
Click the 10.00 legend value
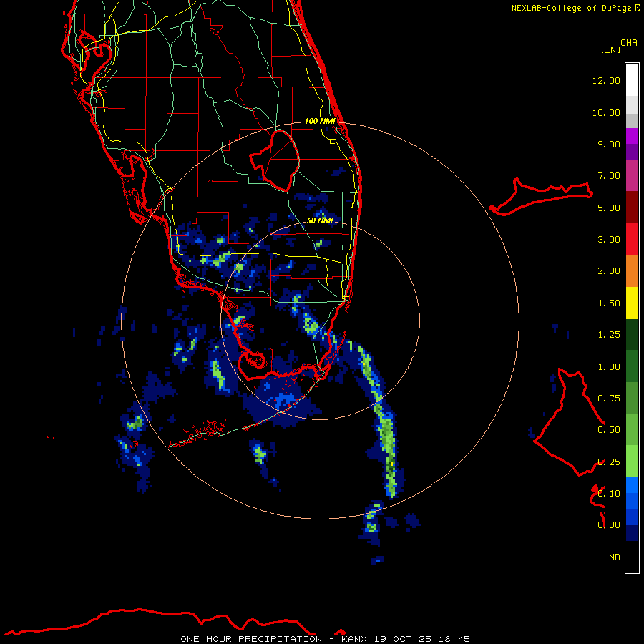click(606, 112)
